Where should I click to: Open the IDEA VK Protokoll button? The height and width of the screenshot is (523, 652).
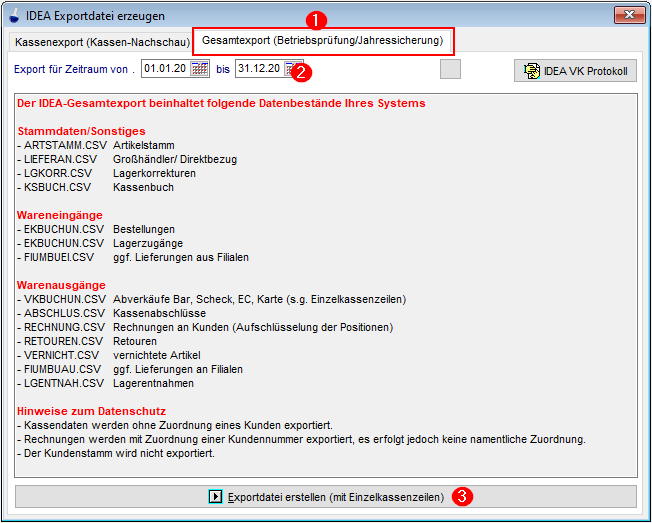point(575,71)
